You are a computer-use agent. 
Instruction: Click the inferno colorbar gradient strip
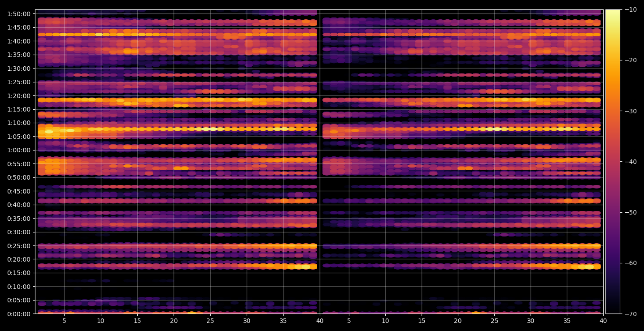click(613, 162)
